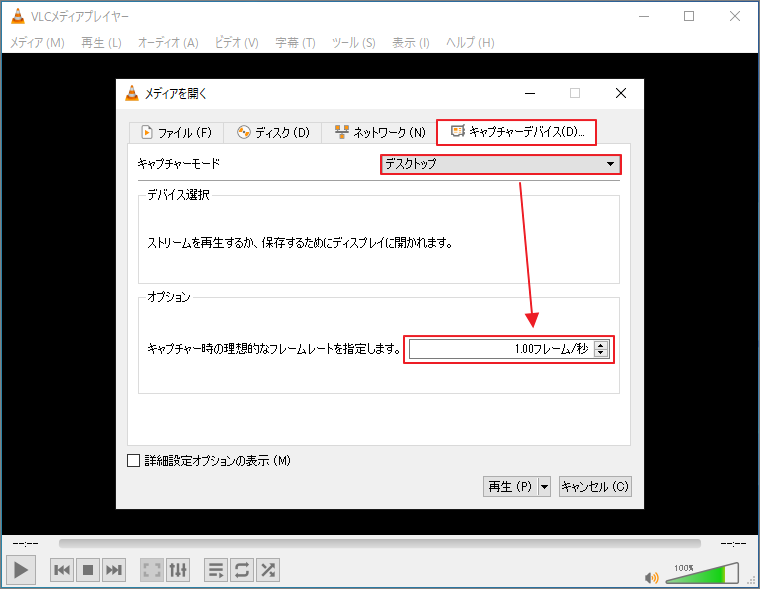
Task: Select キャプチャーデバイス (D) tab
Action: pyautogui.click(x=517, y=132)
